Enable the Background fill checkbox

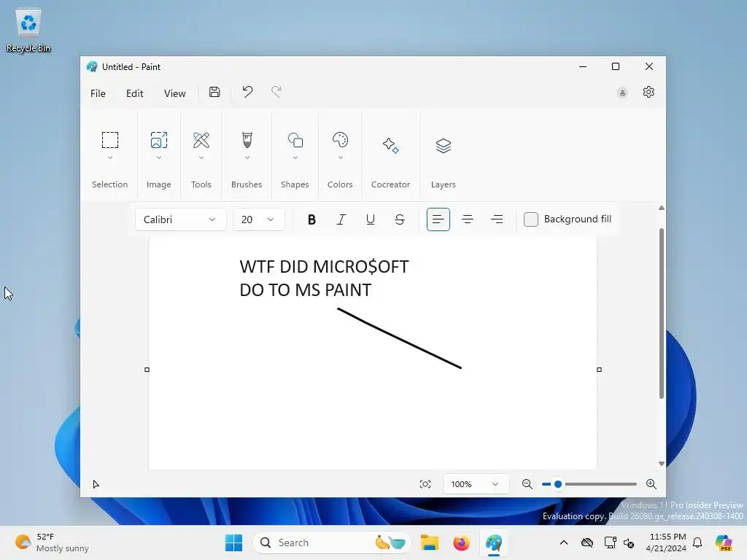531,219
